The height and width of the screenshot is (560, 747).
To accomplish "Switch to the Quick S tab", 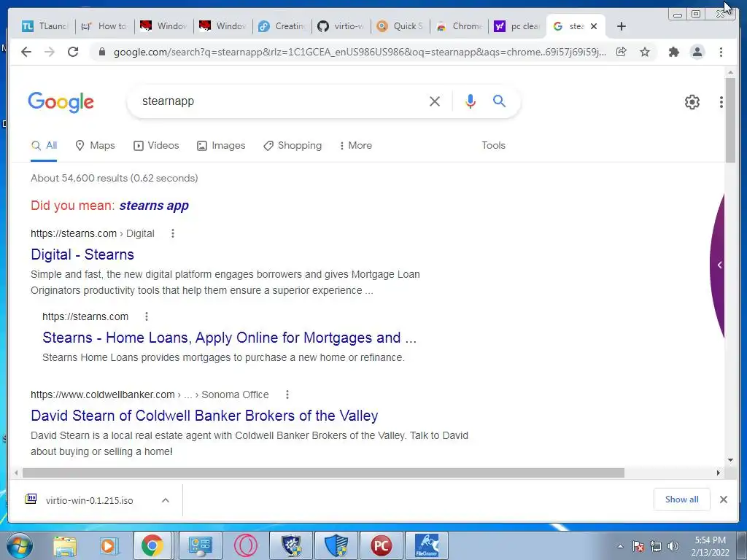I will pos(400,26).
